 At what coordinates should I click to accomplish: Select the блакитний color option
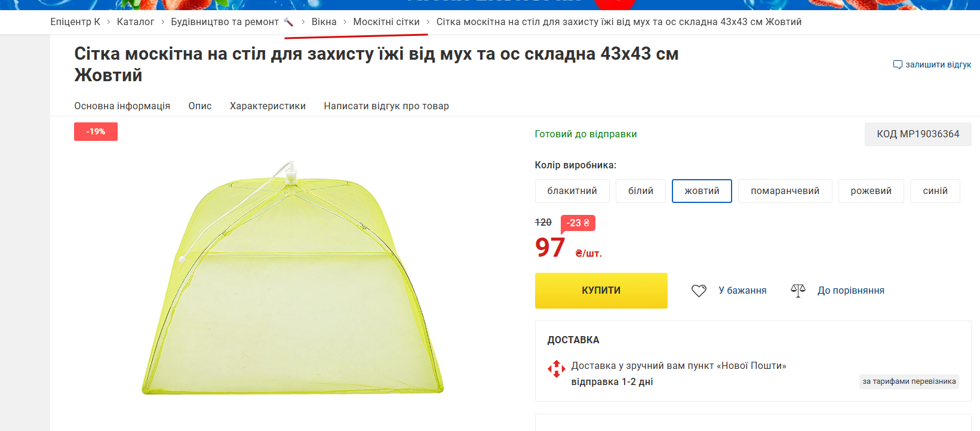click(572, 191)
